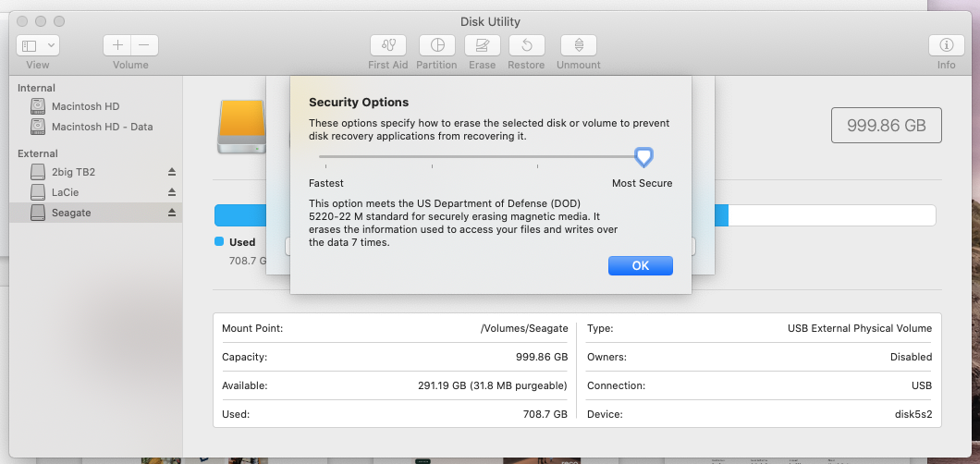The height and width of the screenshot is (464, 980).
Task: Open the Partition toolbar icon
Action: (436, 45)
